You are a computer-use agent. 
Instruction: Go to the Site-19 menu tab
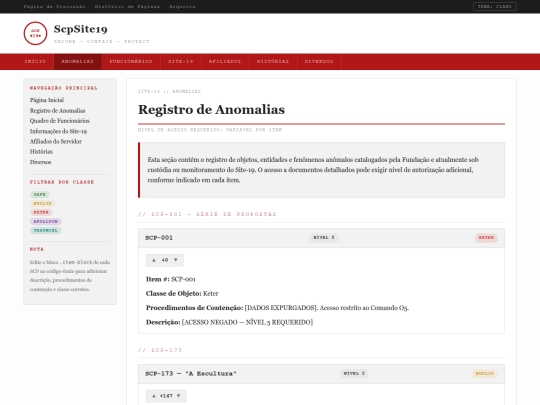tap(181, 62)
